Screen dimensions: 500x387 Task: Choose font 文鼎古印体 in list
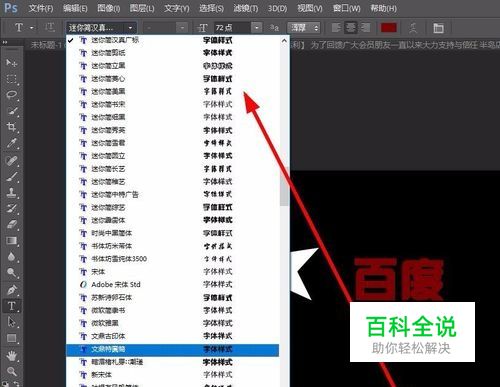tap(173, 336)
